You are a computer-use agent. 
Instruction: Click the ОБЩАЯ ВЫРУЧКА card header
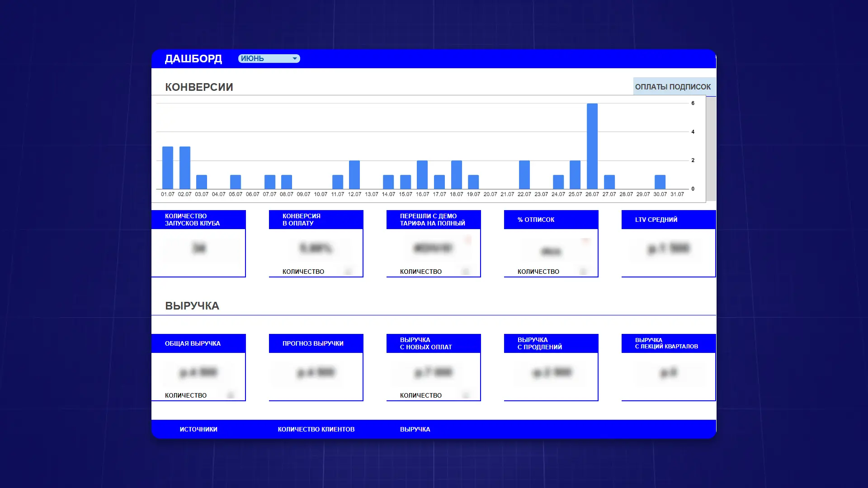[198, 343]
